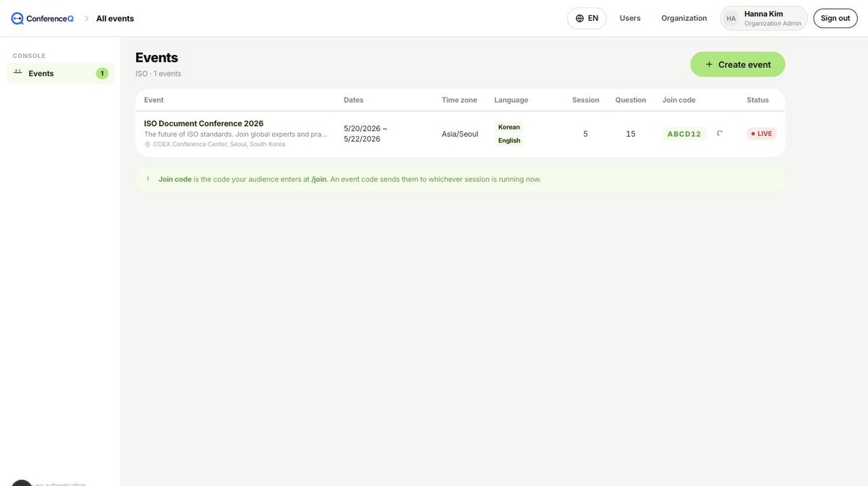The width and height of the screenshot is (868, 486).
Task: Open ISO Document Conference 2026 event
Action: pos(204,124)
